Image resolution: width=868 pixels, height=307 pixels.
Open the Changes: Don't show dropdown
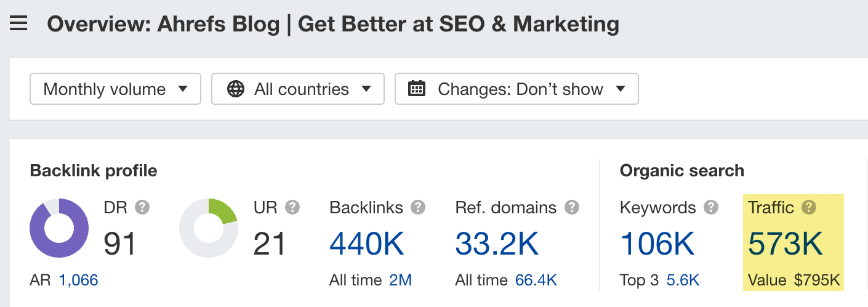click(x=516, y=89)
